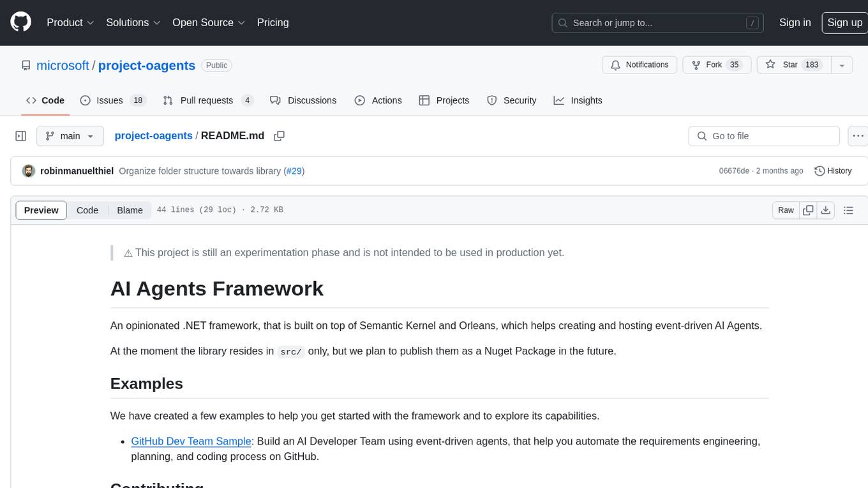Click Sign in link
868x488 pixels.
click(x=795, y=22)
